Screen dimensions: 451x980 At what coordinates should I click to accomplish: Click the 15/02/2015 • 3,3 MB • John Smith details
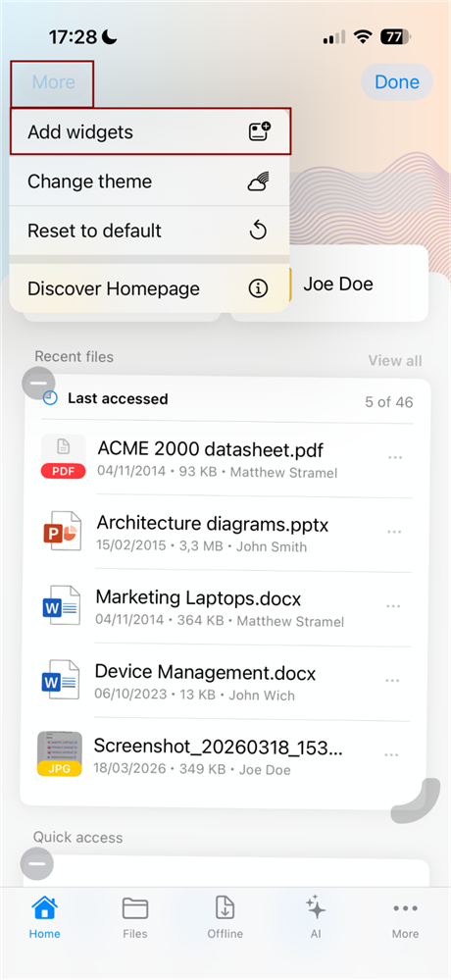click(202, 546)
